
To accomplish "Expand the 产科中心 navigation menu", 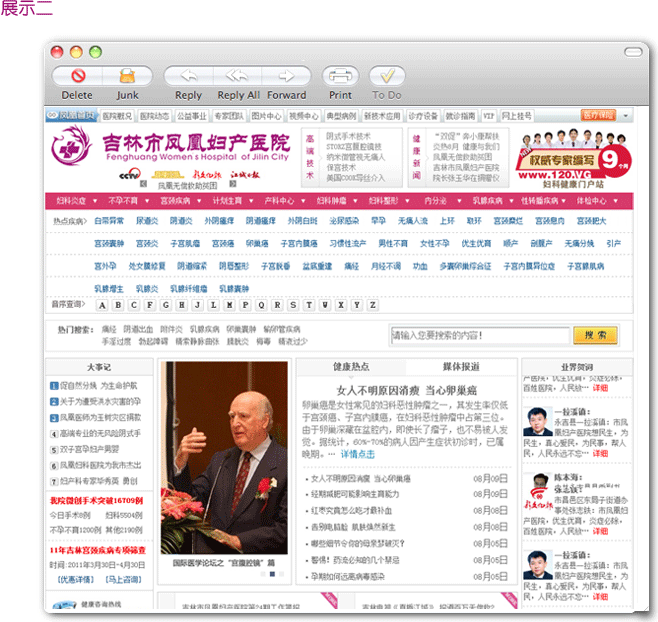I will pos(285,201).
